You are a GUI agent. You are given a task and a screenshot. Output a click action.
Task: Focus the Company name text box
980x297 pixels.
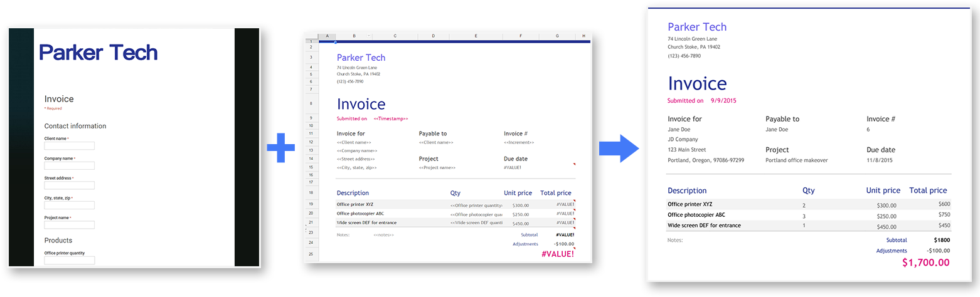coord(69,166)
